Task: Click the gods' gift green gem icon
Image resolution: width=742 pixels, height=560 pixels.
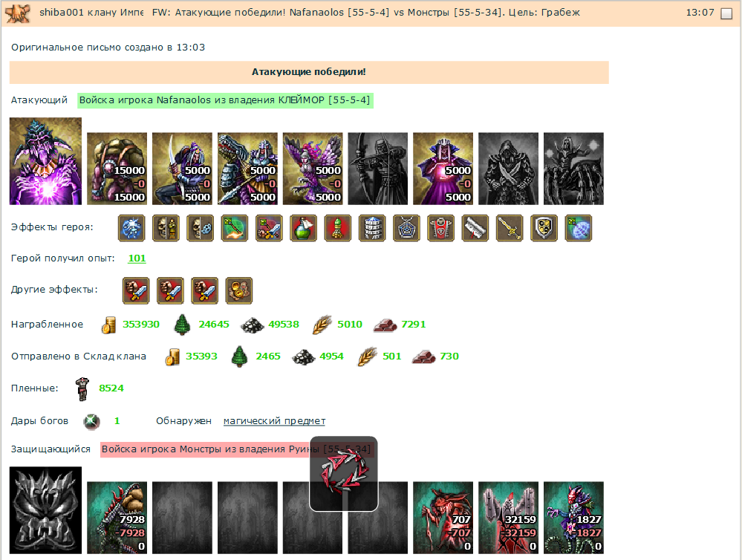Action: 92,421
